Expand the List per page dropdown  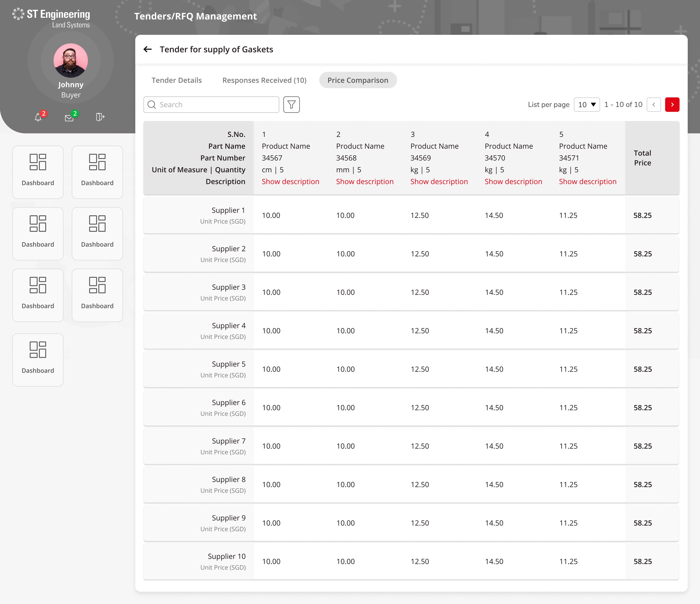(x=587, y=105)
